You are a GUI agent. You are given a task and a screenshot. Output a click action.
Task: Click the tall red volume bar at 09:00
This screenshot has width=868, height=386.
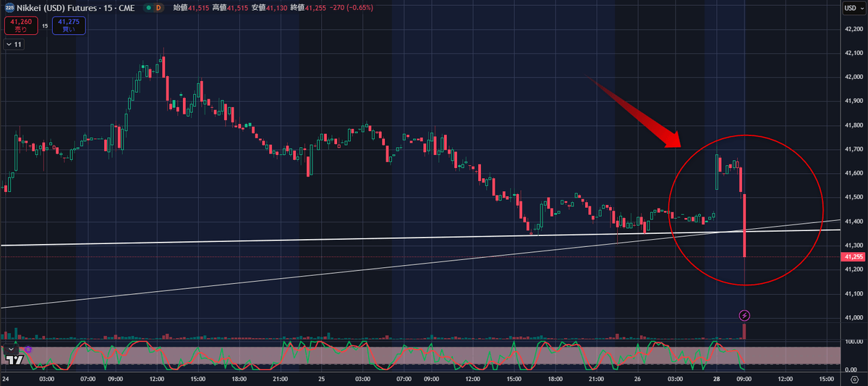[744, 332]
